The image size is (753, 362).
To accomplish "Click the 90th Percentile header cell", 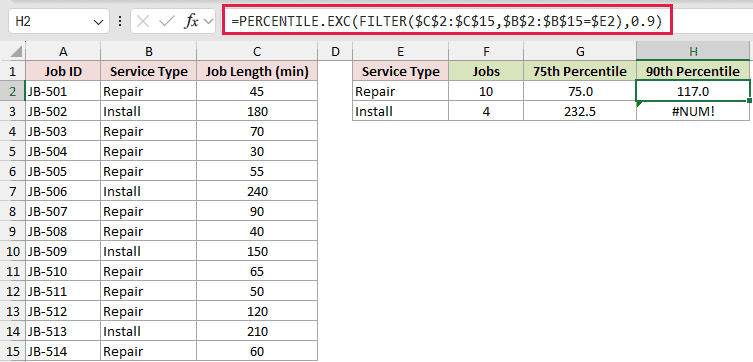I will (x=693, y=72).
